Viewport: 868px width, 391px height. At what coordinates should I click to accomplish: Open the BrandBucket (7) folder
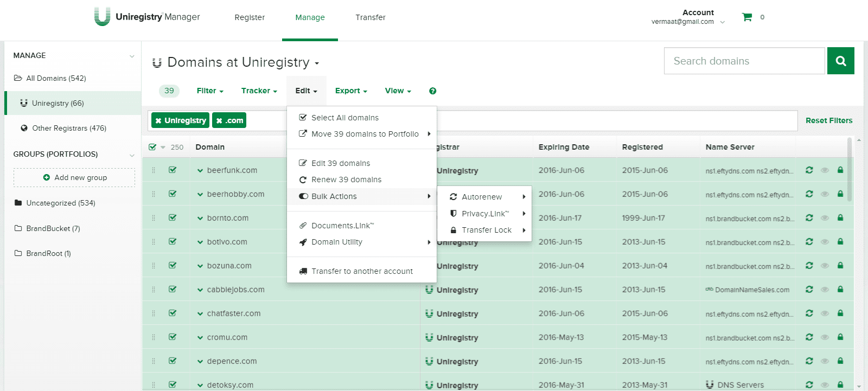coord(47,228)
